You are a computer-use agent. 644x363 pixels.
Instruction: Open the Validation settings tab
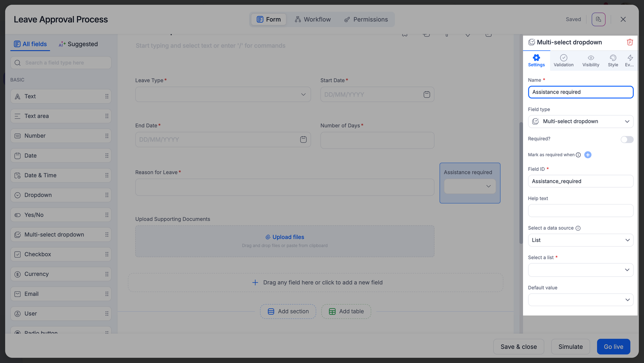pos(563,60)
